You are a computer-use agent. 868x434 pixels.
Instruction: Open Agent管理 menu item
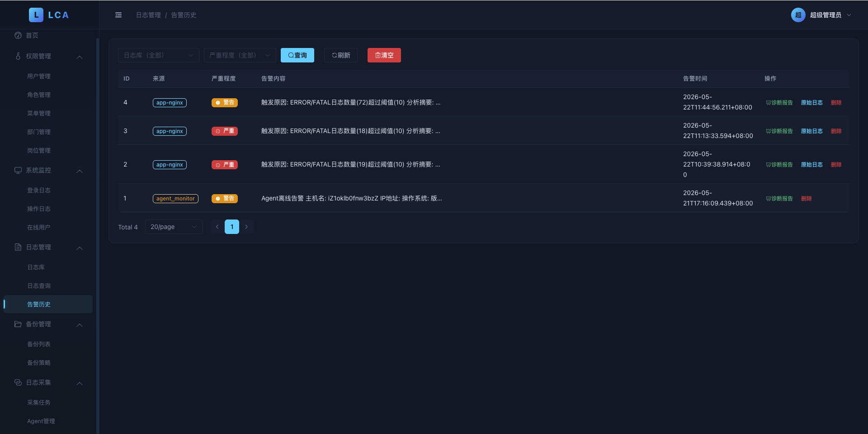(x=48, y=421)
